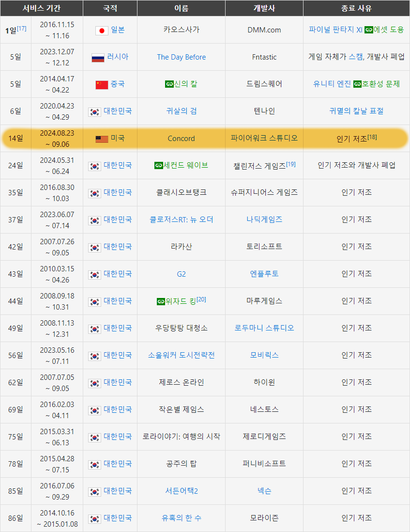This screenshot has height=532, width=410.
Task: Click the China flag icon
Action: (x=102, y=85)
